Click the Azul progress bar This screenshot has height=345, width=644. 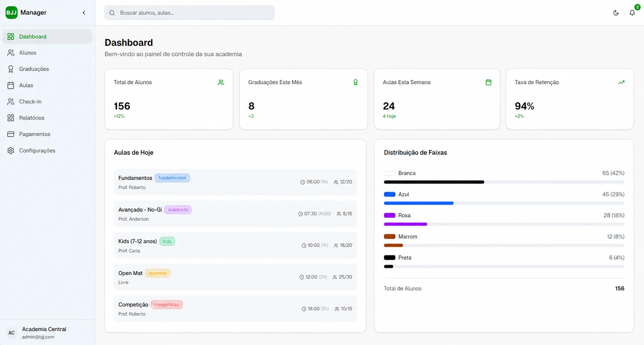504,203
